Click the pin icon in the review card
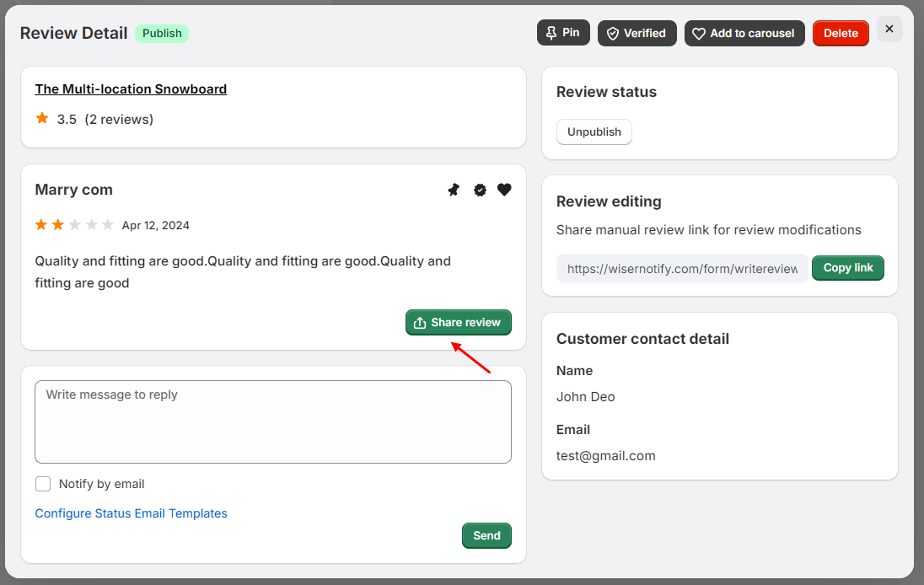This screenshot has width=924, height=585. coord(454,191)
